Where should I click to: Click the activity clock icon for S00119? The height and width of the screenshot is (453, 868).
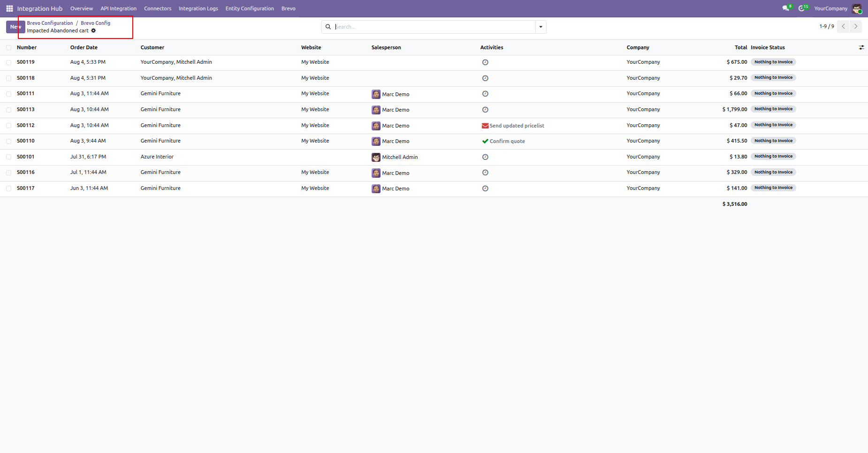tap(485, 62)
